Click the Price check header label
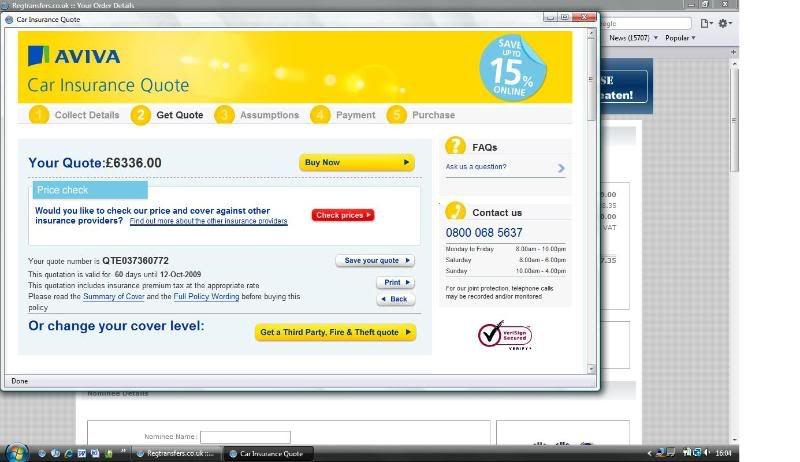 tap(90, 190)
